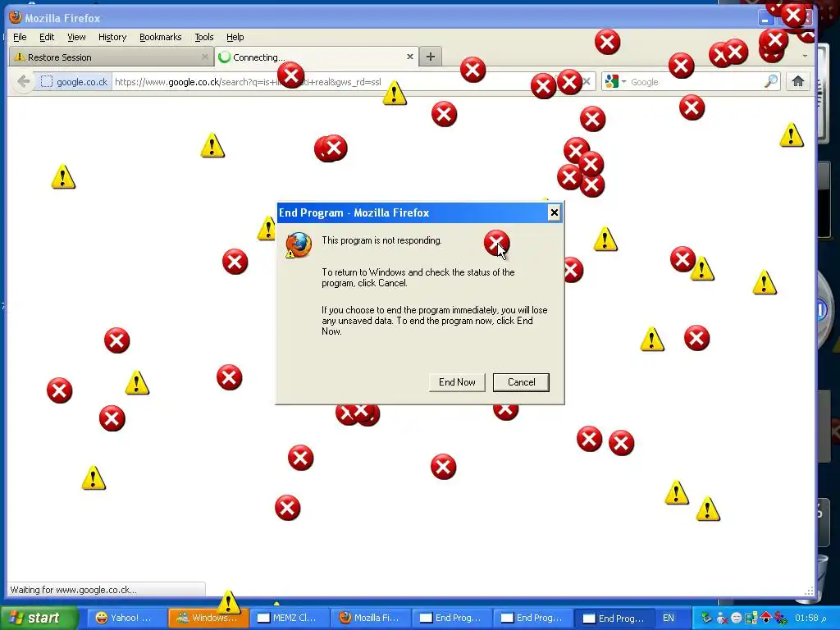Open the Bookmarks menu
The width and height of the screenshot is (840, 630).
click(x=160, y=37)
